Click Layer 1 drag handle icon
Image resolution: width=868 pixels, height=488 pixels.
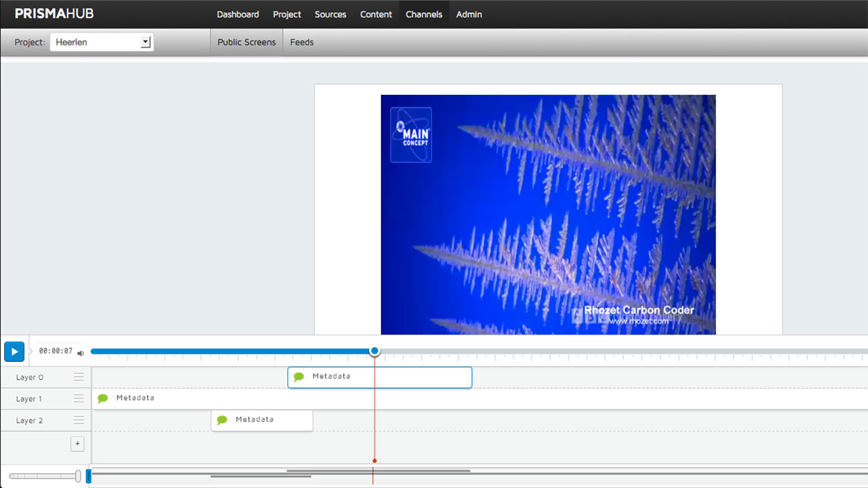coord(79,399)
